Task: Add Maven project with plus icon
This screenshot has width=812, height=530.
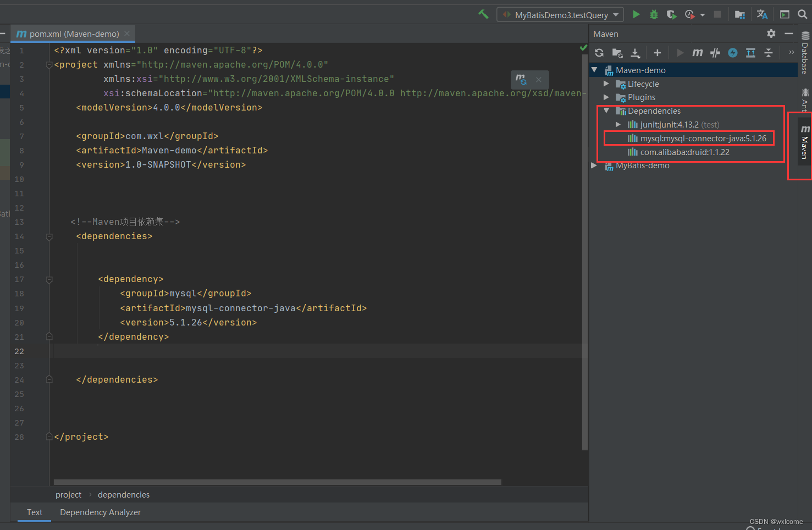Action: click(x=657, y=53)
